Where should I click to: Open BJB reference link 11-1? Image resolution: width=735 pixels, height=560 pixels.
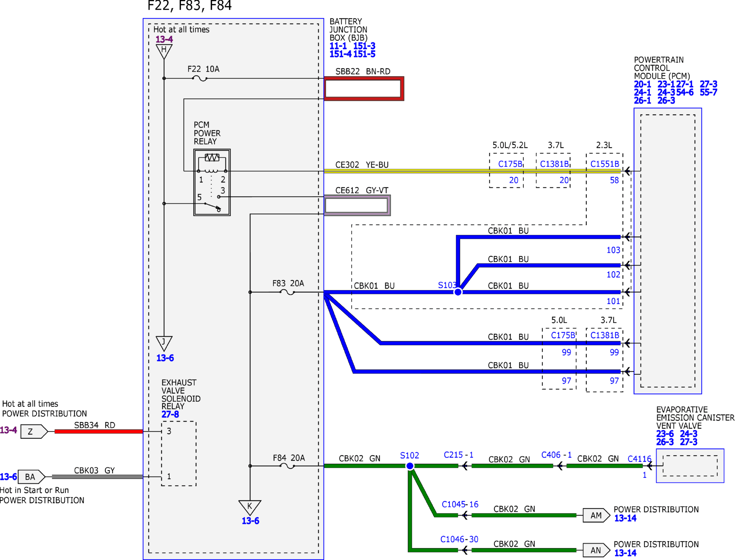coord(338,46)
